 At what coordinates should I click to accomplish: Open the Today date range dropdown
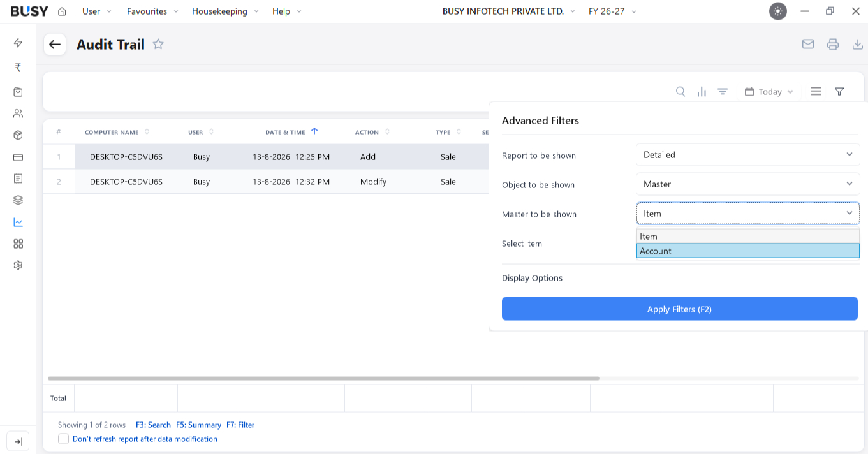point(769,92)
